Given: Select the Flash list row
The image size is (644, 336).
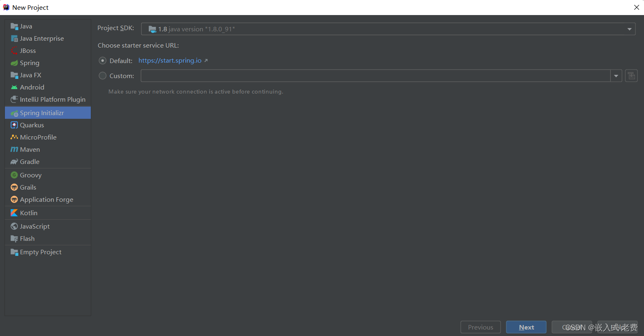Looking at the screenshot, I should tap(48, 239).
